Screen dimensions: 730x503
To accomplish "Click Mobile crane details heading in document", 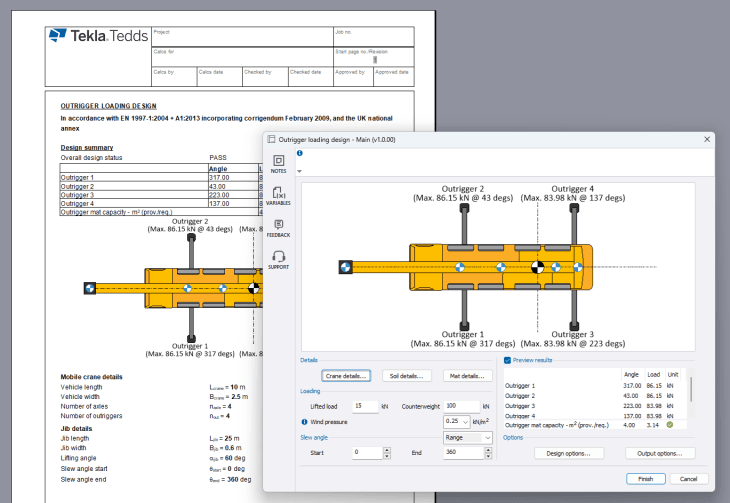I will click(x=91, y=377).
